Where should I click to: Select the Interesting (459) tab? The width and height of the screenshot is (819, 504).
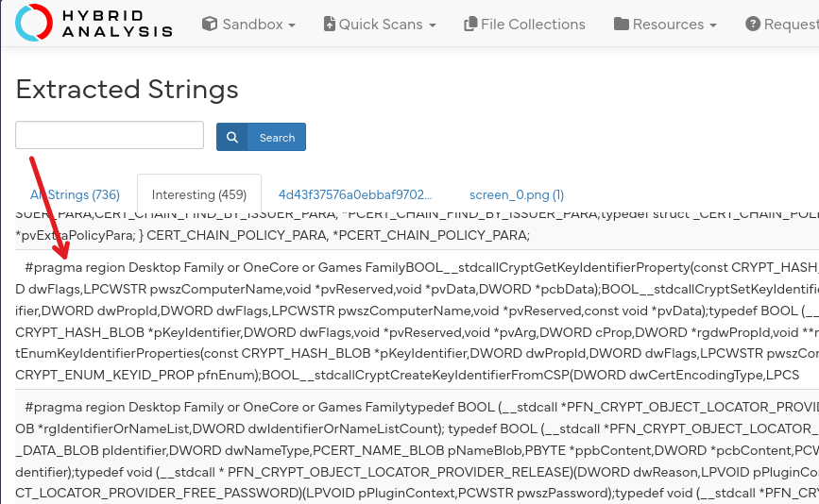click(x=198, y=194)
